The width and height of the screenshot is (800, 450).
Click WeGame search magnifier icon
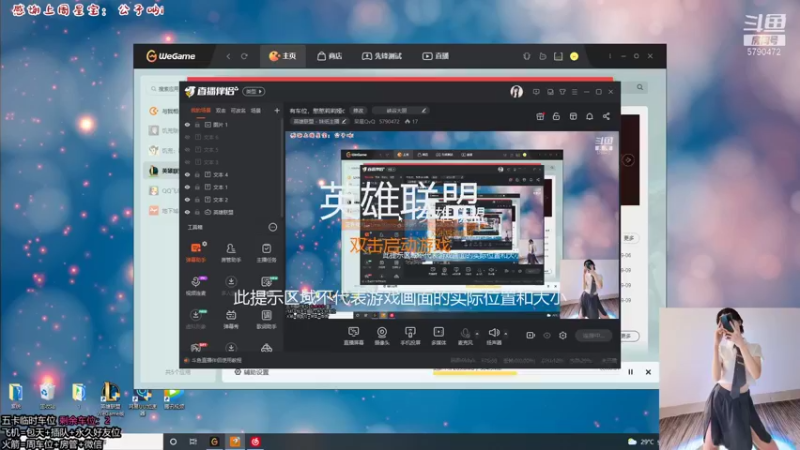640,87
